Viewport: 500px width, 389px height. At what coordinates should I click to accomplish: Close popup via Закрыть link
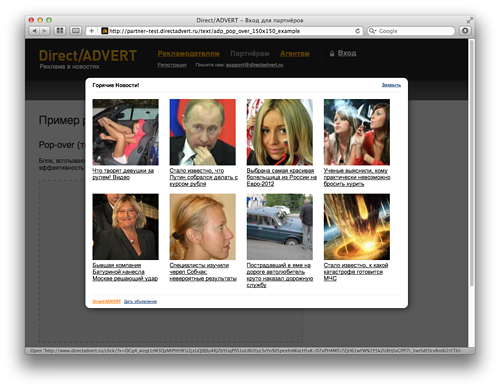click(391, 85)
